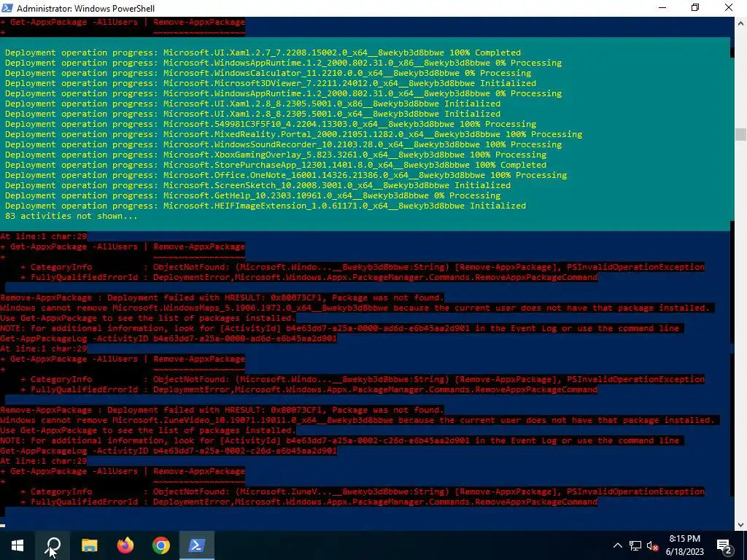Open the clock showing 8:15 PM

(684, 545)
